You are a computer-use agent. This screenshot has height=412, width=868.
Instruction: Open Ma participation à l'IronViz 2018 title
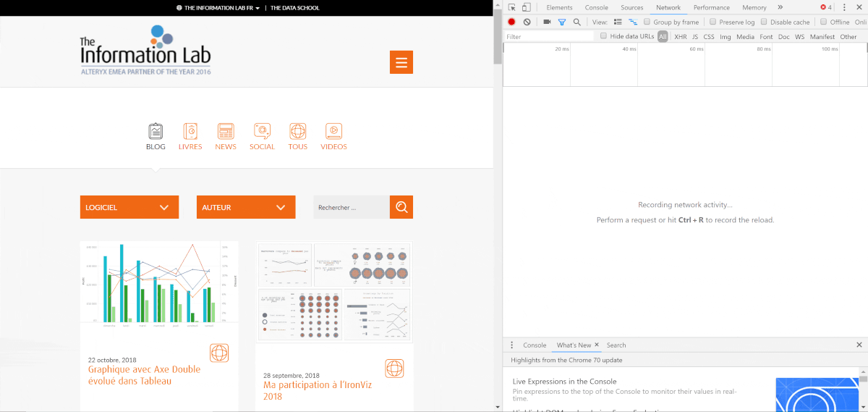coord(318,390)
